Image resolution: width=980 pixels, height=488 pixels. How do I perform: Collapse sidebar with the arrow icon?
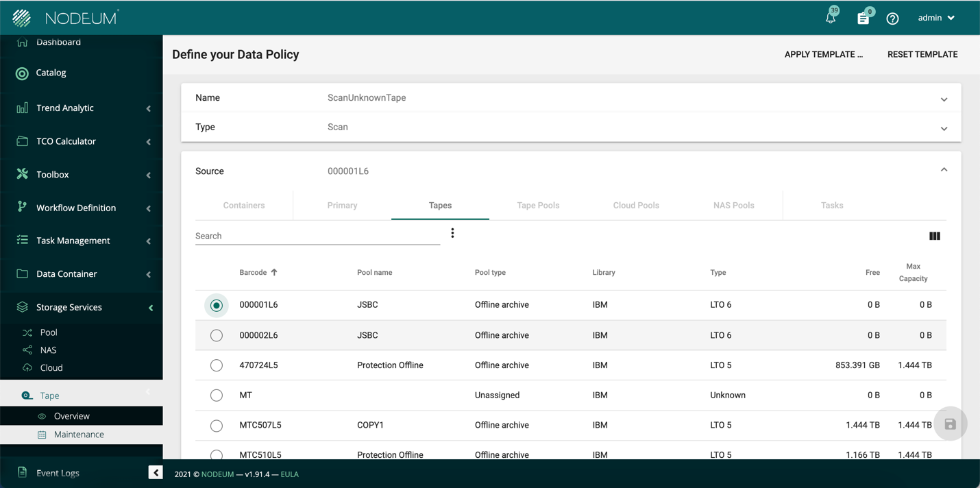[156, 472]
